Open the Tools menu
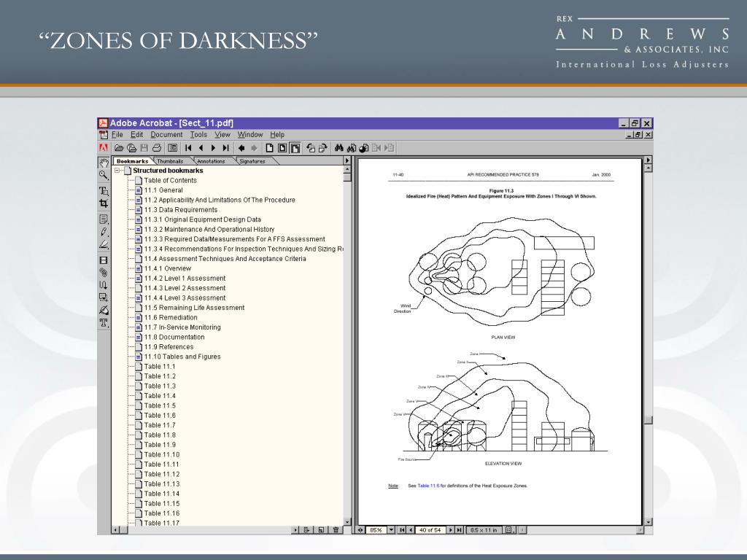The height and width of the screenshot is (560, 747). (x=198, y=135)
